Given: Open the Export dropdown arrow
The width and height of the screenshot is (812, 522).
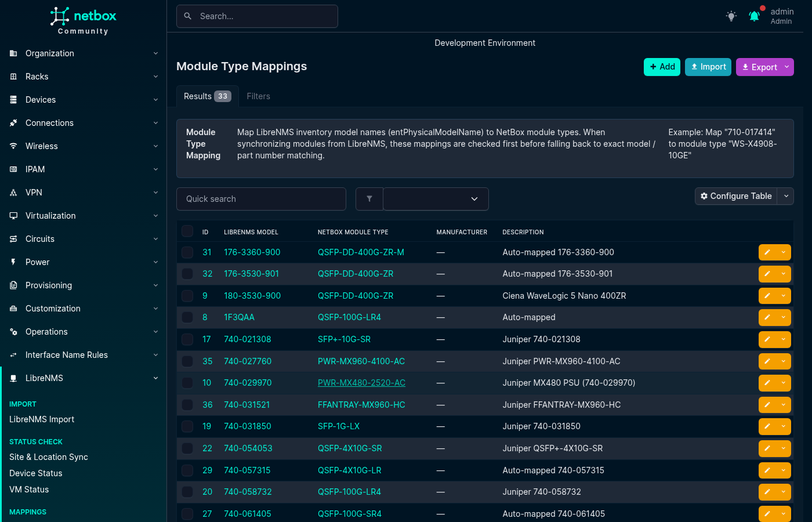Looking at the screenshot, I should click(787, 67).
